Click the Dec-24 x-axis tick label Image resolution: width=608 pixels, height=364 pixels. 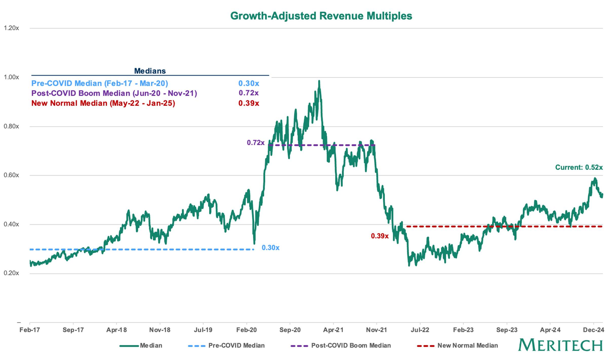click(x=594, y=330)
